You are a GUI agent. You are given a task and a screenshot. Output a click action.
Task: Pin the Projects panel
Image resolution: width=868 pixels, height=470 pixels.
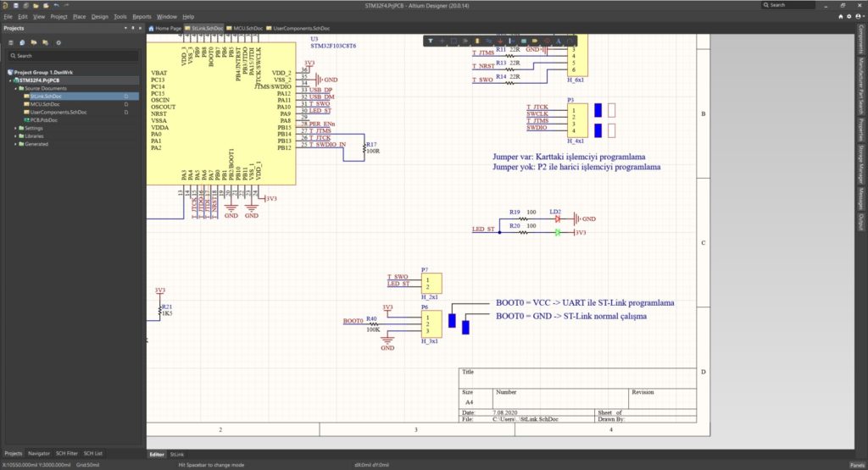click(x=133, y=28)
